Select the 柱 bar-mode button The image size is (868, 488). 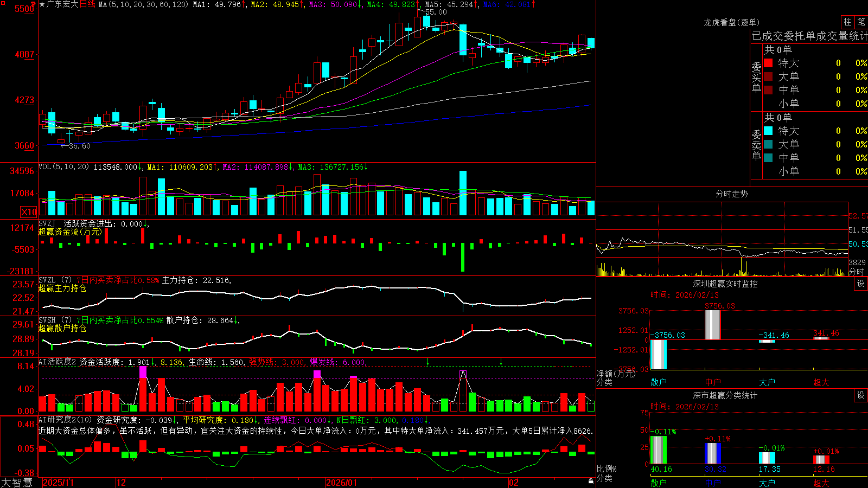coord(847,22)
